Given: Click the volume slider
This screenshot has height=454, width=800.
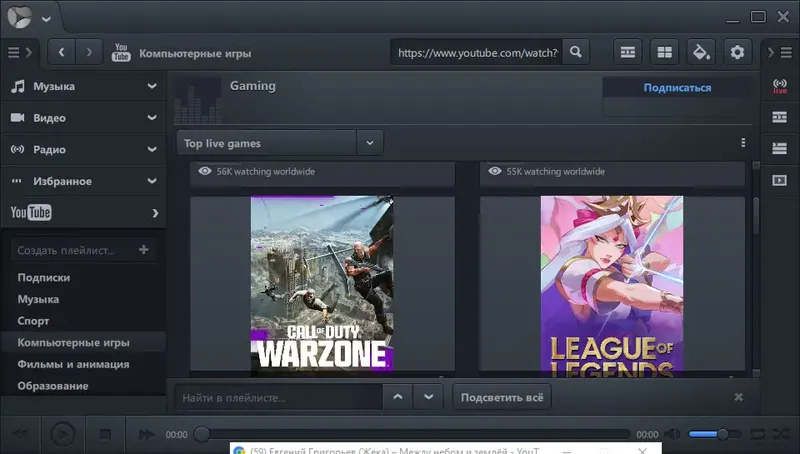Looking at the screenshot, I should [x=714, y=435].
